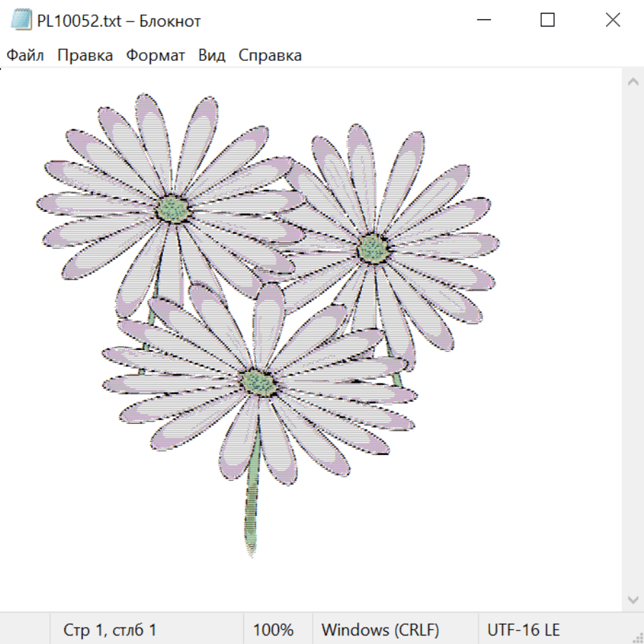Open the Формат menu
644x644 pixels.
coord(155,55)
